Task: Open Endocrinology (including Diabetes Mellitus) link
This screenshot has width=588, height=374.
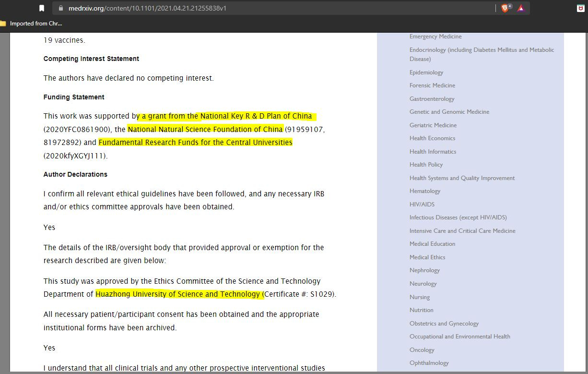Action: (x=482, y=54)
